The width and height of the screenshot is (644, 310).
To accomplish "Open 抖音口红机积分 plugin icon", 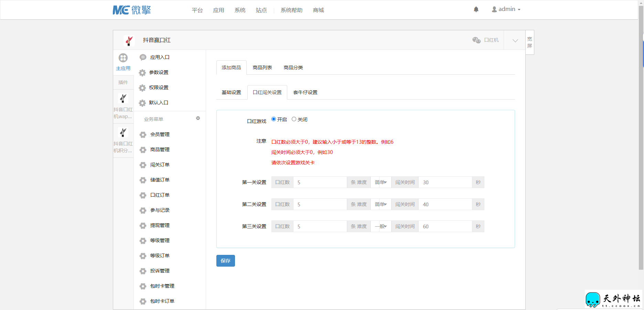I will coord(123,133).
